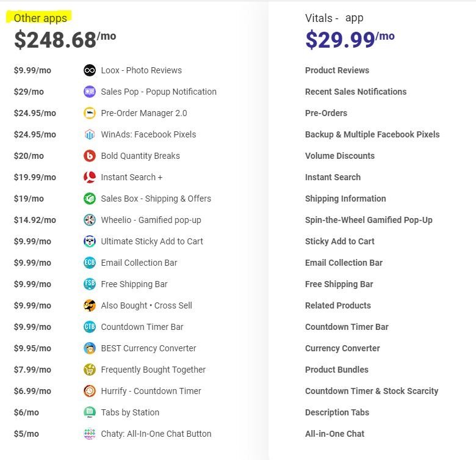Click the Chaty chat button icon
Screen dimensions: 476x460
pos(90,434)
